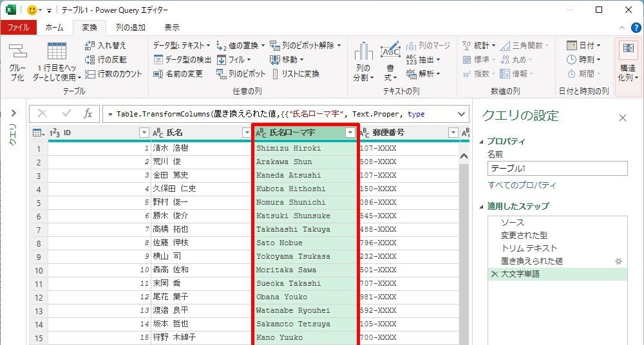The height and width of the screenshot is (345, 644).
Task: Click the データ型の検出 icon
Action: pyautogui.click(x=158, y=60)
